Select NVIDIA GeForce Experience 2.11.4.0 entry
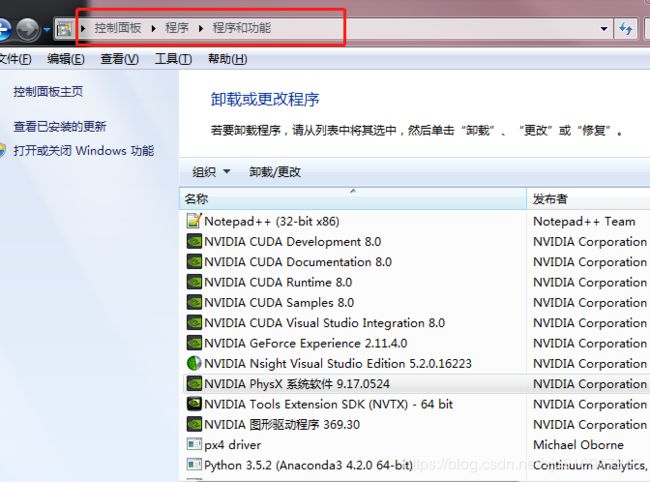Viewport: 650px width, 482px height. [415, 343]
